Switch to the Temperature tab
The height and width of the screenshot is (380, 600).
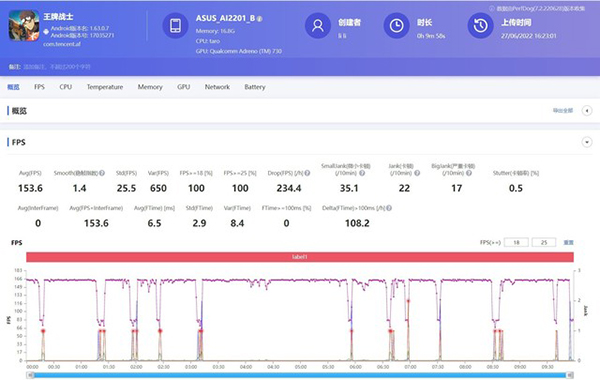[x=105, y=87]
